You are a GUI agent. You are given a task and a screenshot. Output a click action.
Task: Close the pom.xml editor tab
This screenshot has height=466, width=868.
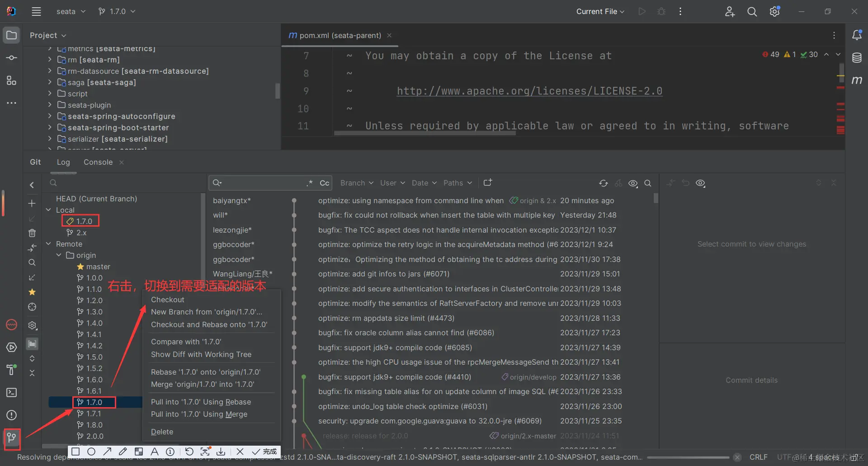[x=389, y=35]
